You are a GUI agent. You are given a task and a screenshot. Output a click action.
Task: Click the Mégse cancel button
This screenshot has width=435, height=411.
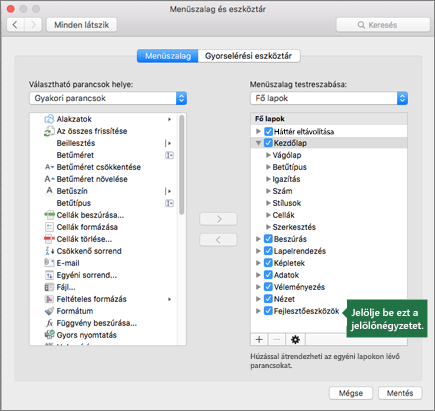pyautogui.click(x=351, y=393)
